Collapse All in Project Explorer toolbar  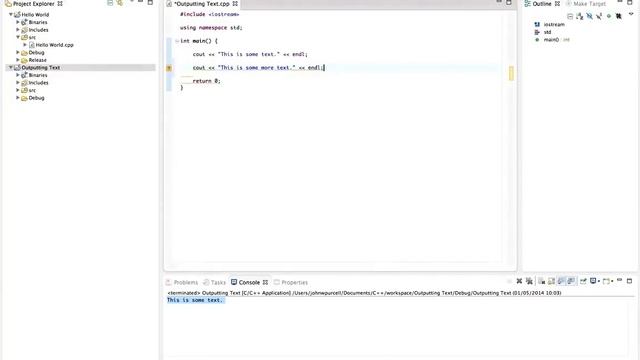110,3
